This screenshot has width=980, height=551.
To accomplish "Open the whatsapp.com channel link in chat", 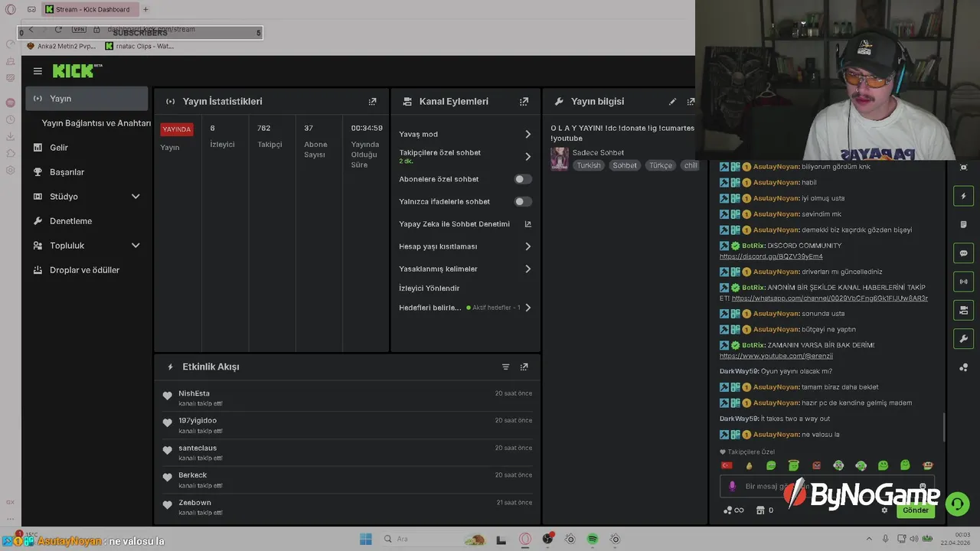I will coord(829,298).
